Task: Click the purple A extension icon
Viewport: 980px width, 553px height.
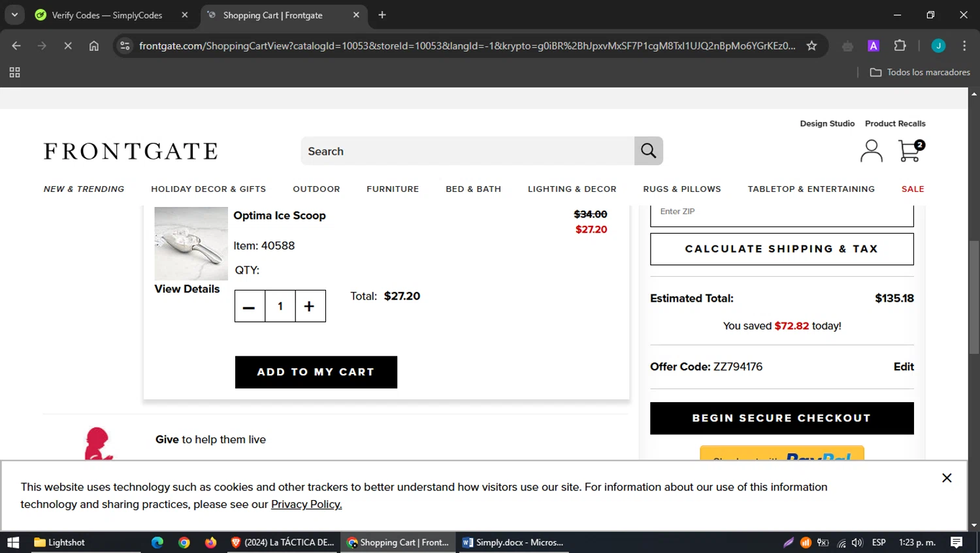Action: click(x=874, y=46)
